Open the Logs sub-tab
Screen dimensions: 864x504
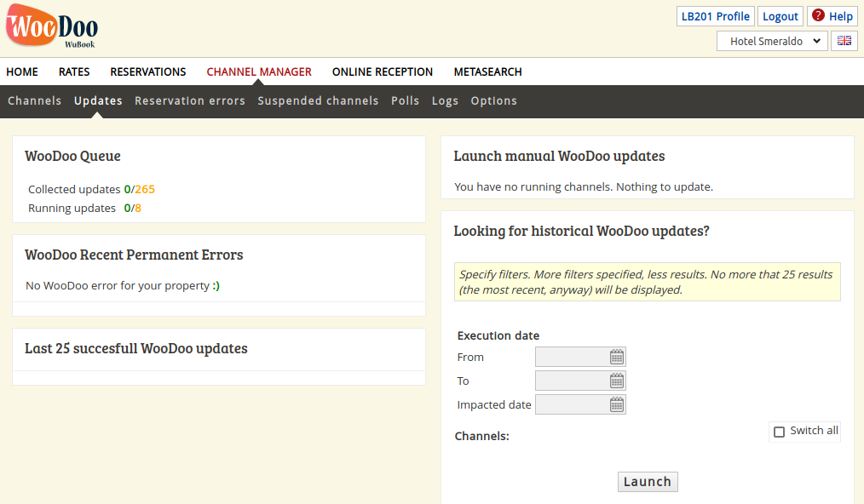pos(445,100)
